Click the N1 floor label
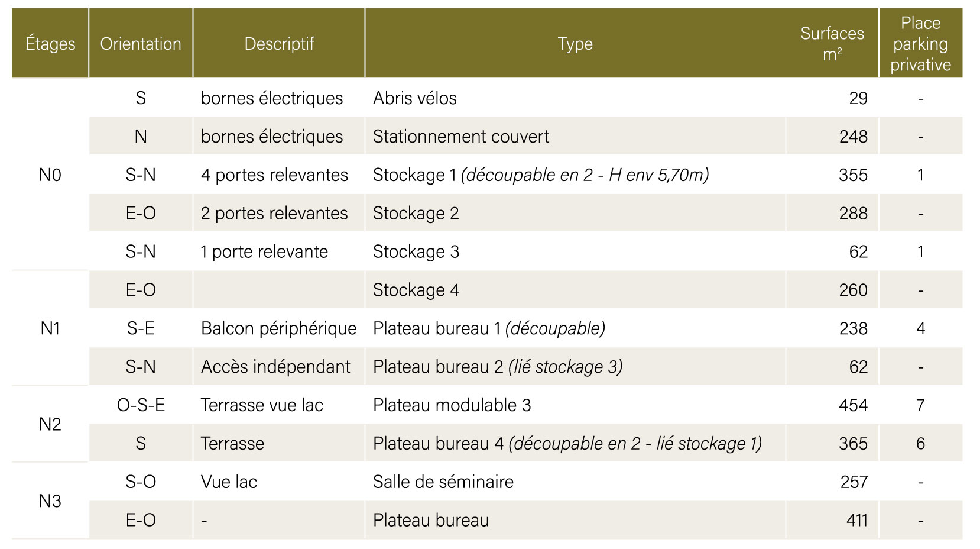This screenshot has width=980, height=549. (x=50, y=328)
